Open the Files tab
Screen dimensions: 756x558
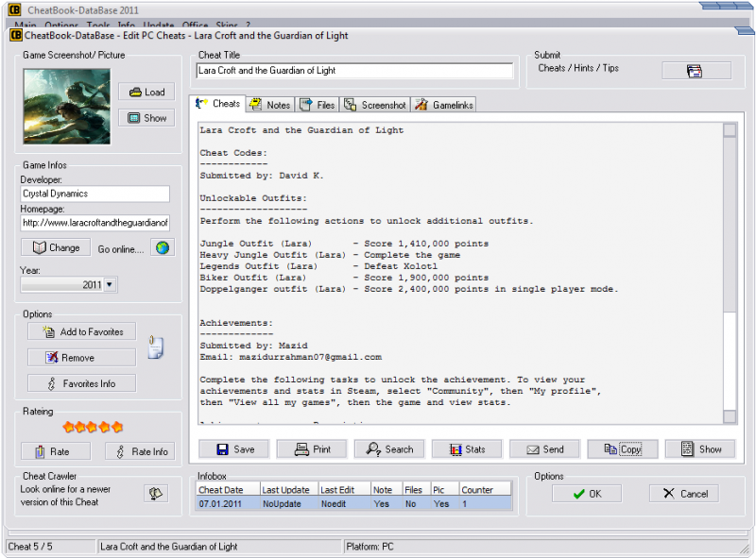[317, 105]
